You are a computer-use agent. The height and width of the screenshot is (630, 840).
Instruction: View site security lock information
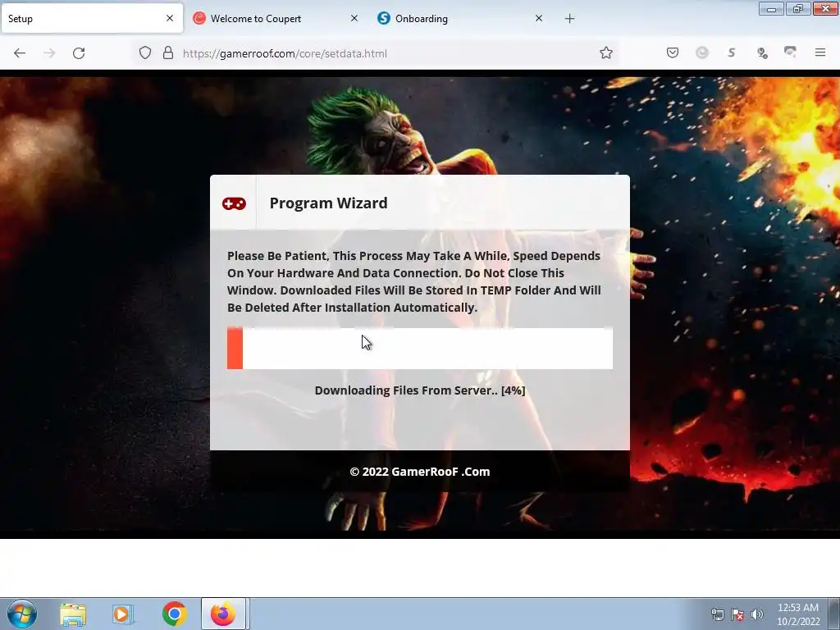point(168,53)
